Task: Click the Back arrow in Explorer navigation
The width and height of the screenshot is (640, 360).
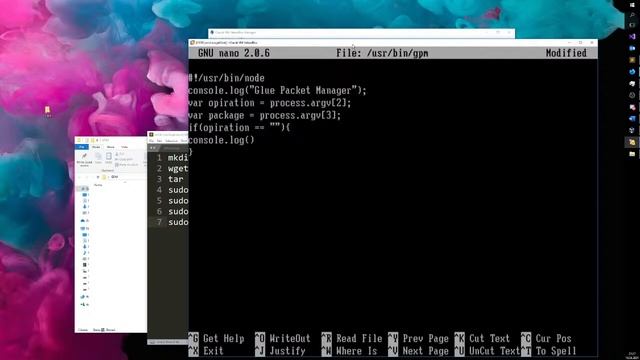Action: pyautogui.click(x=80, y=177)
